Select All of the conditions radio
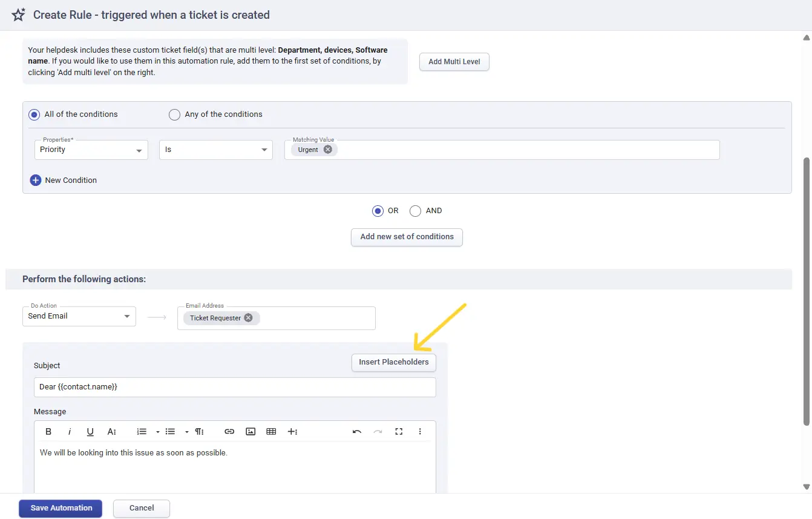 point(34,114)
